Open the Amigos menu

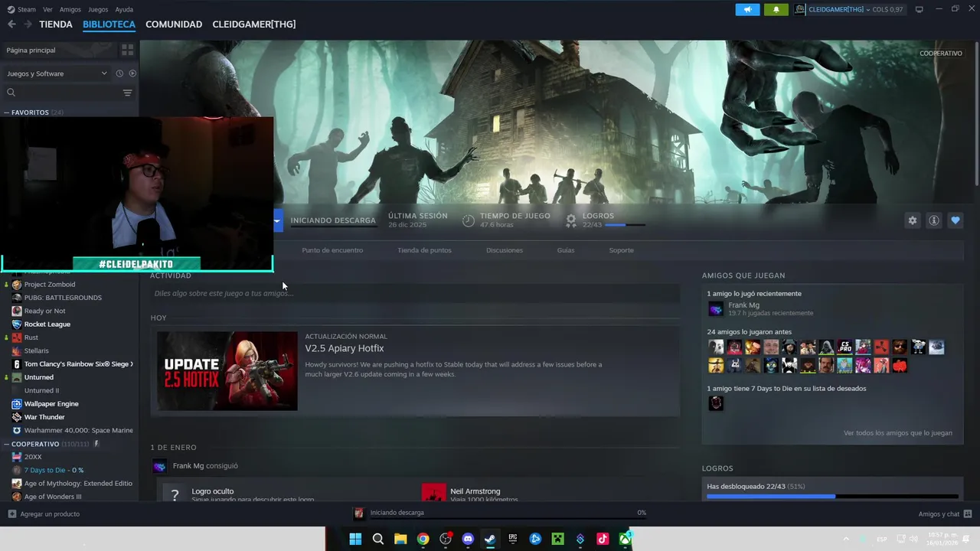70,9
